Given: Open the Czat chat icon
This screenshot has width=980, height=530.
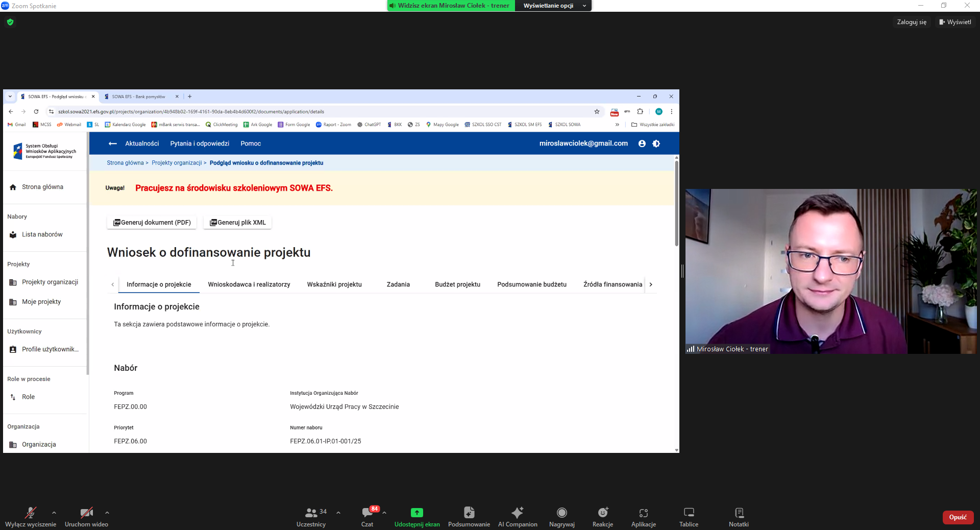Looking at the screenshot, I should click(x=367, y=513).
